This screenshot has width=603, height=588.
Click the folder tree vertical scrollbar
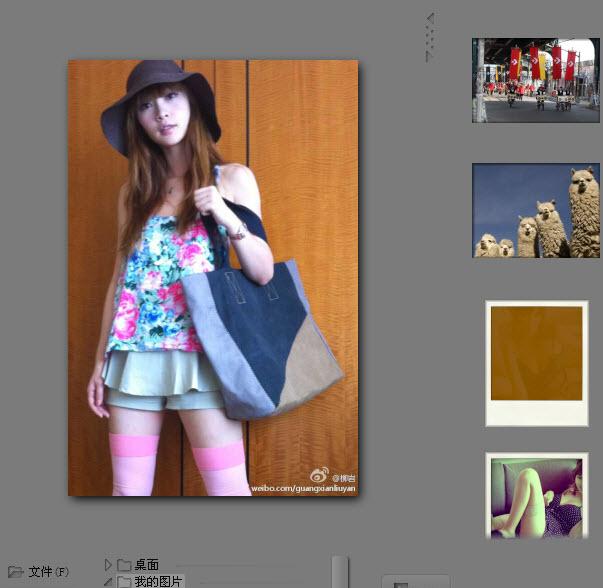tap(340, 572)
